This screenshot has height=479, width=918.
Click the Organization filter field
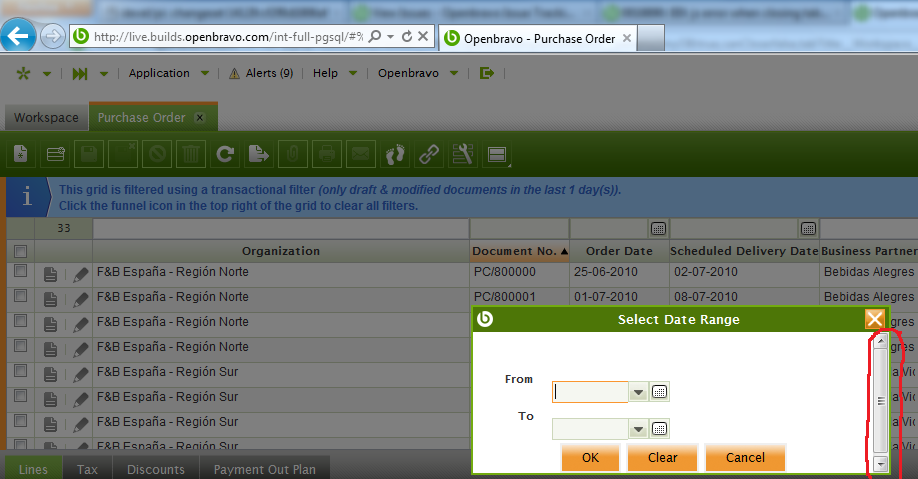click(x=280, y=229)
